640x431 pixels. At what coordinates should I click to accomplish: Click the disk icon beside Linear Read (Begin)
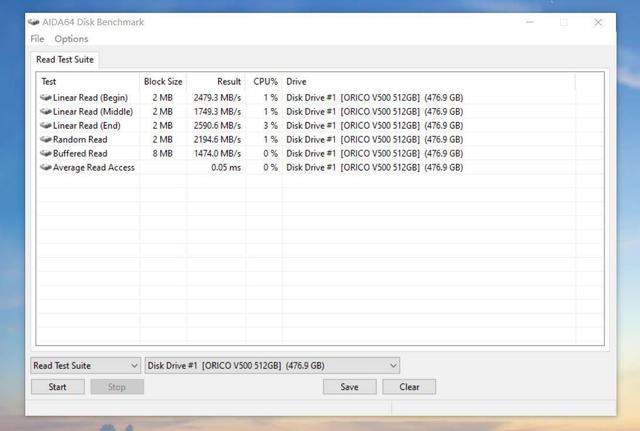[46, 98]
